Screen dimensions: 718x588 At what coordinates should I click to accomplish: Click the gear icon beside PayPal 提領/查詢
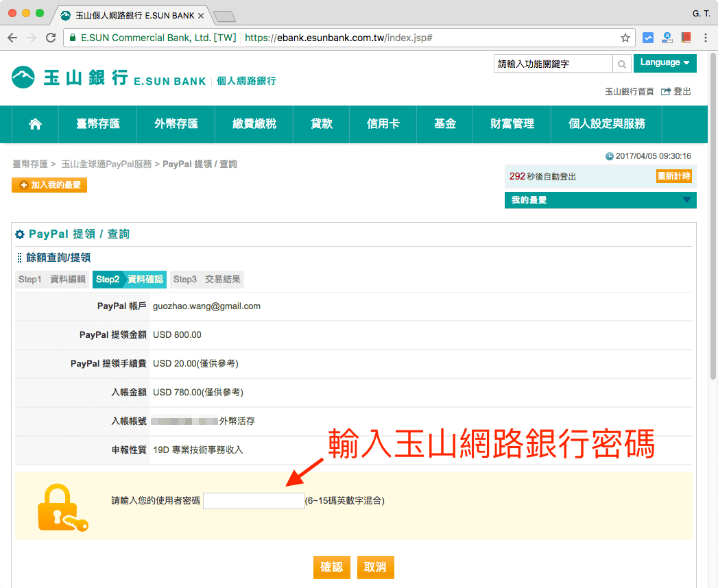point(20,234)
